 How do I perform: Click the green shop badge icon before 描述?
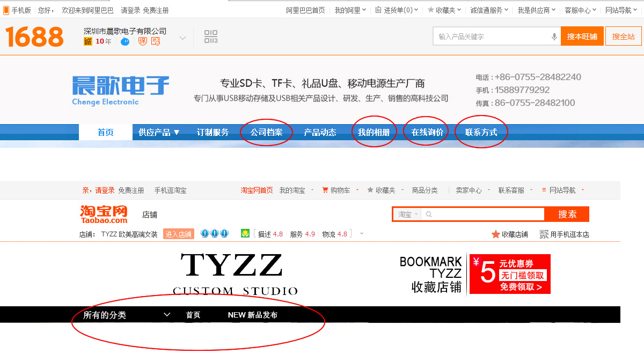245,233
